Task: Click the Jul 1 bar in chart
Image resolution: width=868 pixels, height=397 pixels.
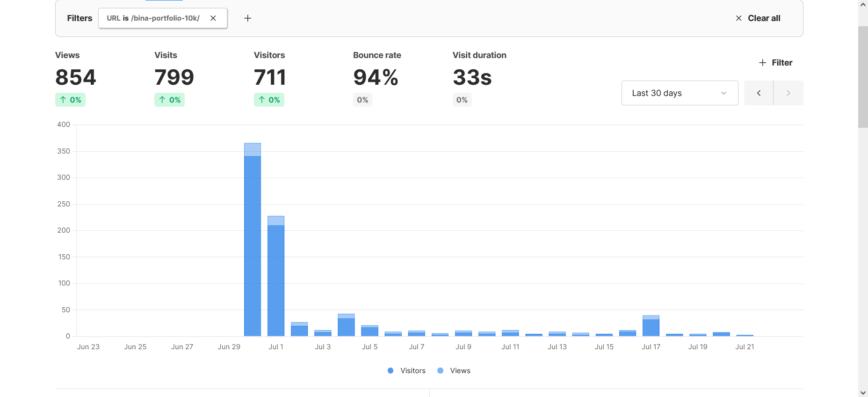Action: pos(276,276)
